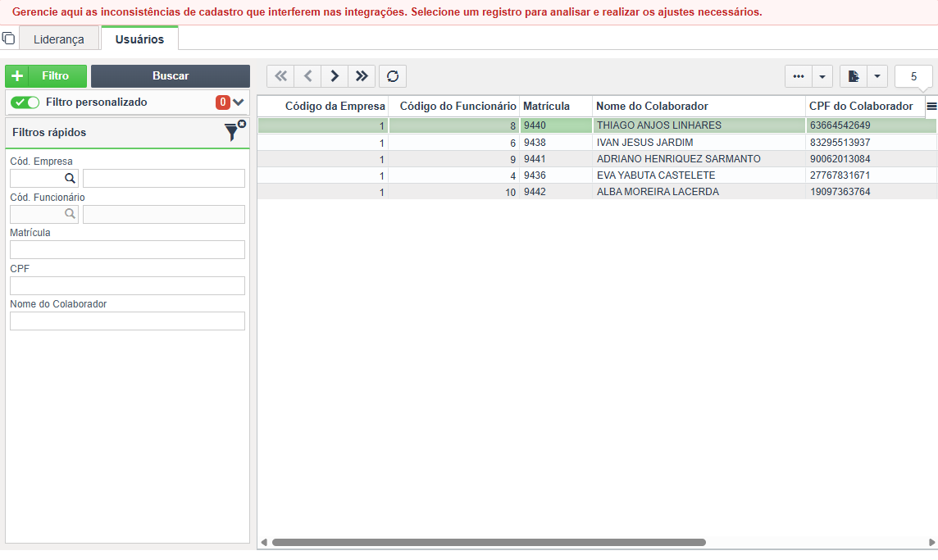Click the export document icon

(x=854, y=76)
